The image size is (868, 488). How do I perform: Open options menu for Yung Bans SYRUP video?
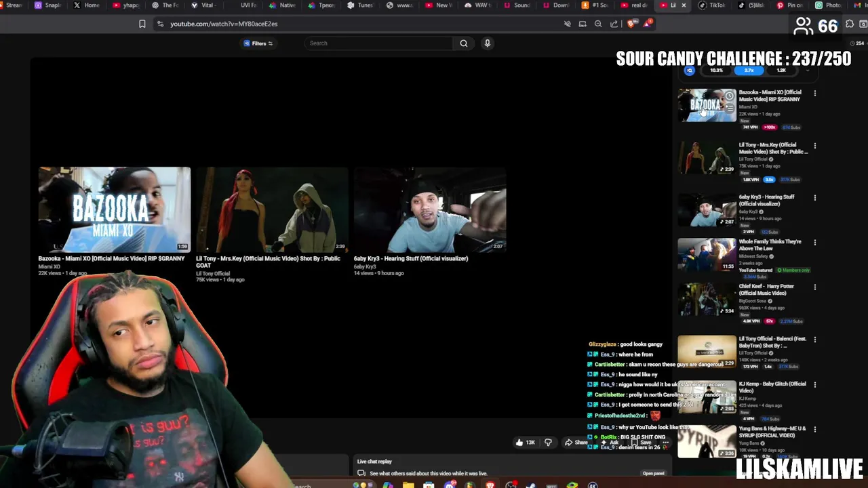pos(814,429)
